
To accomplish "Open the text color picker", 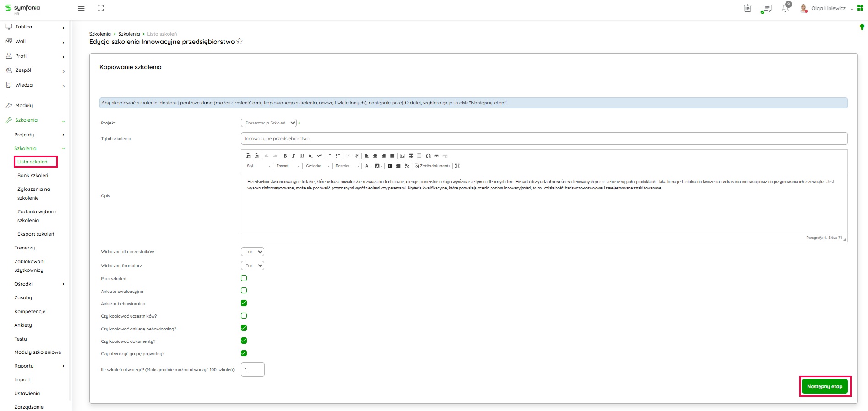I will 367,166.
